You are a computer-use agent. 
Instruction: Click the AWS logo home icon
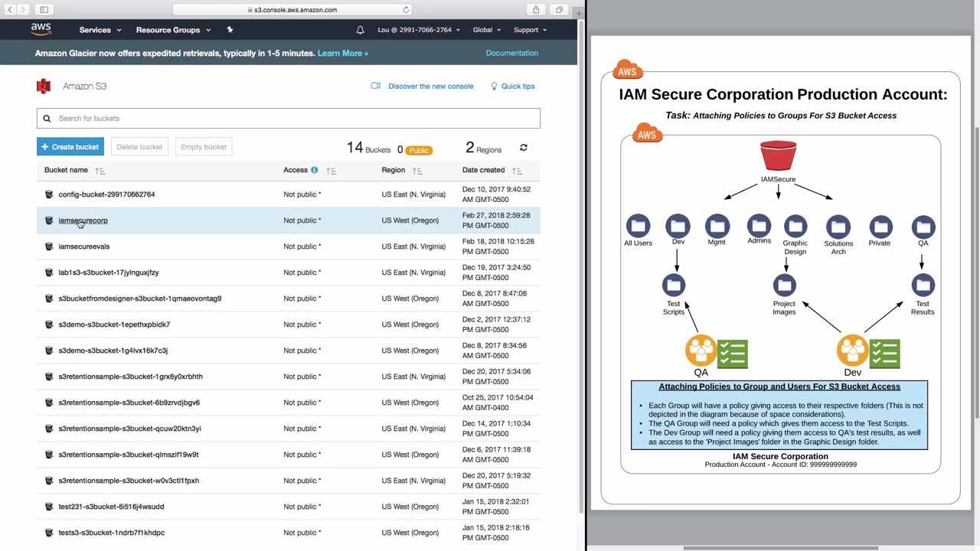(x=41, y=29)
